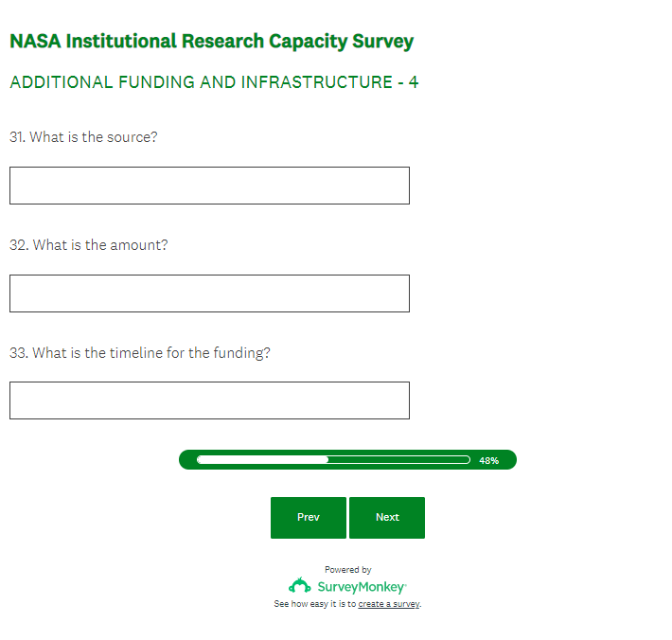This screenshot has height=640, width=672.
Task: Click the 48% progress label
Action: pyautogui.click(x=488, y=460)
